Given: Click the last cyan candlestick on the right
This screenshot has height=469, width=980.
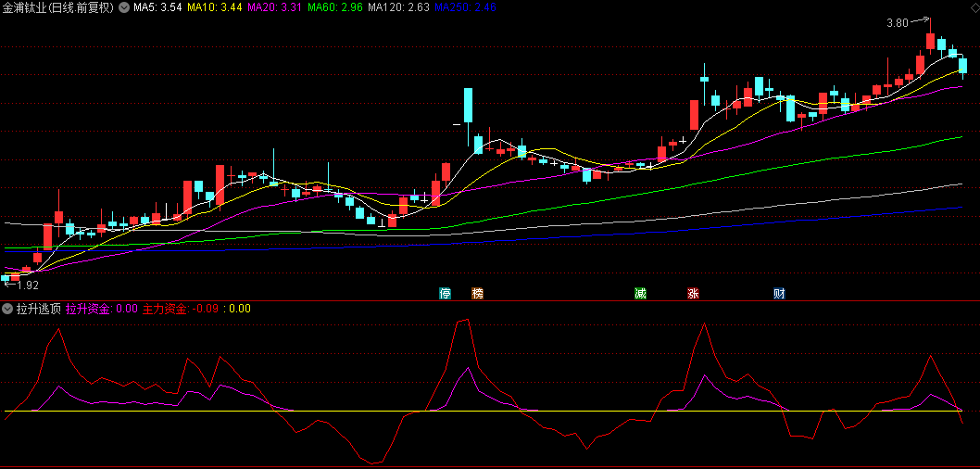Looking at the screenshot, I should pos(962,65).
